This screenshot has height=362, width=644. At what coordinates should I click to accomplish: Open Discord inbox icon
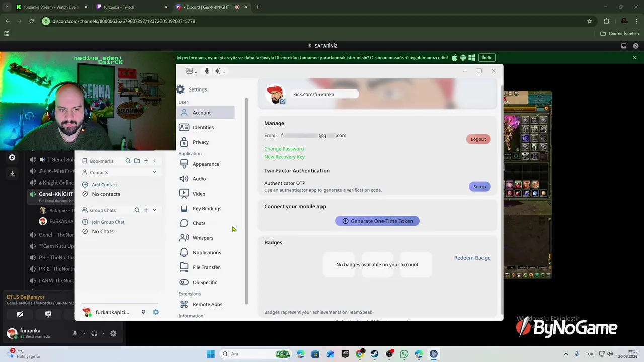pyautogui.click(x=624, y=46)
